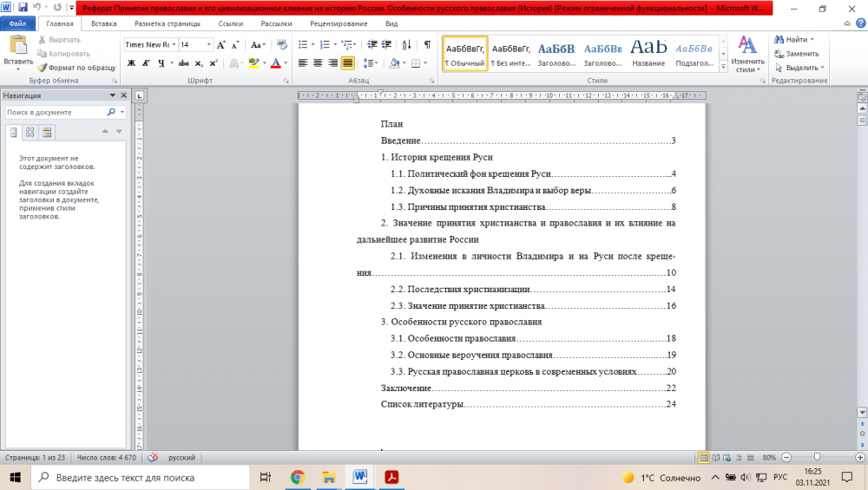This screenshot has height=490, width=868.
Task: Click the zoom slider in status bar
Action: [x=816, y=457]
